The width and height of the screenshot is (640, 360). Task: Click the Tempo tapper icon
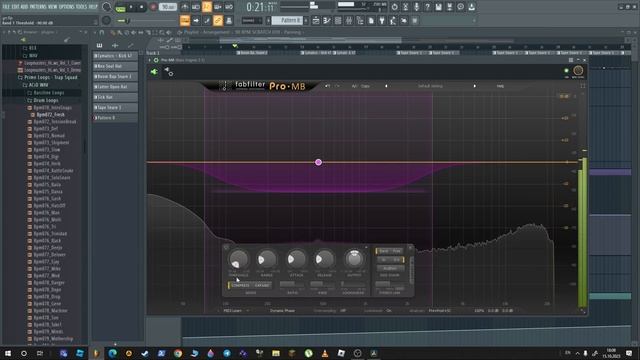point(393,20)
